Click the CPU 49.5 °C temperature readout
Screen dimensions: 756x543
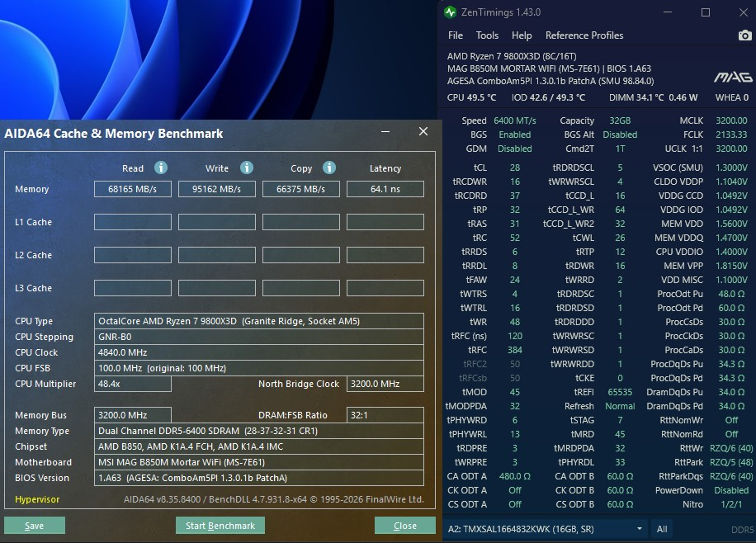(x=471, y=97)
